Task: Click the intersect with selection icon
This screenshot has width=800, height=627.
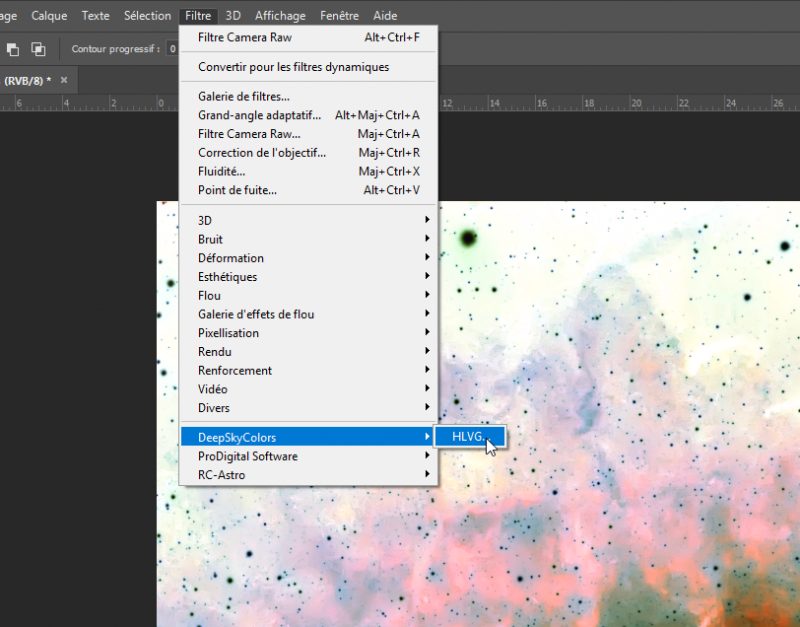Action: [38, 49]
